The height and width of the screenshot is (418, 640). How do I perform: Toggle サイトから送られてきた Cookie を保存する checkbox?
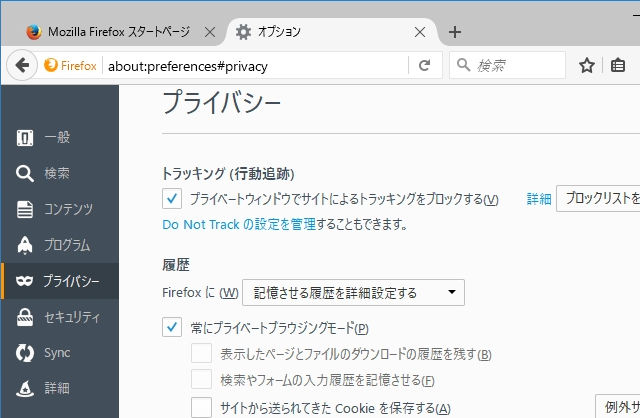[202, 407]
